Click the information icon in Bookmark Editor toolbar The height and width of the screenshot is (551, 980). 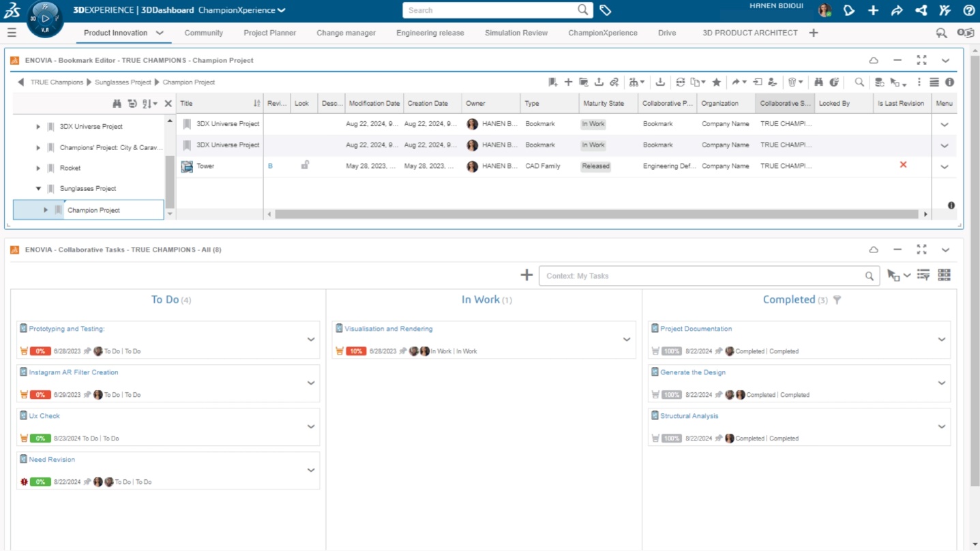[949, 82]
